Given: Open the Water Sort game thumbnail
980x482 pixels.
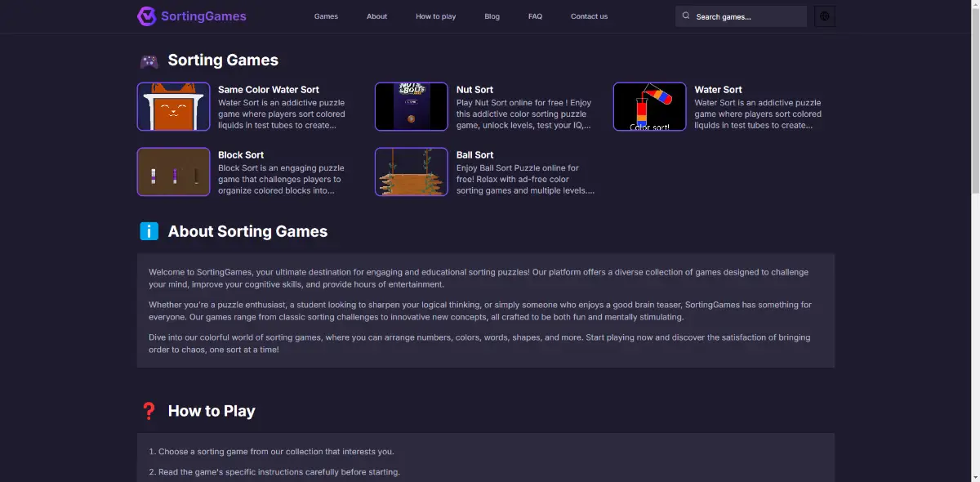Looking at the screenshot, I should pyautogui.click(x=649, y=106).
